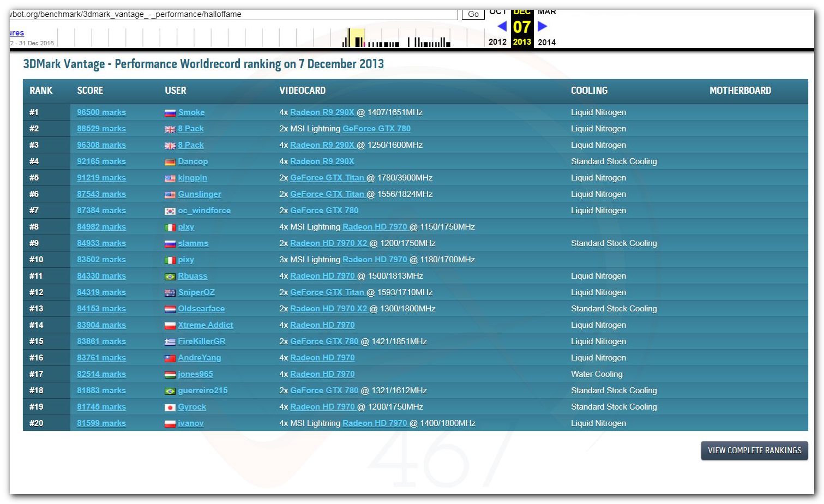This screenshot has width=824, height=504.
Task: Jump to the 2012 year in timeline
Action: coord(497,42)
